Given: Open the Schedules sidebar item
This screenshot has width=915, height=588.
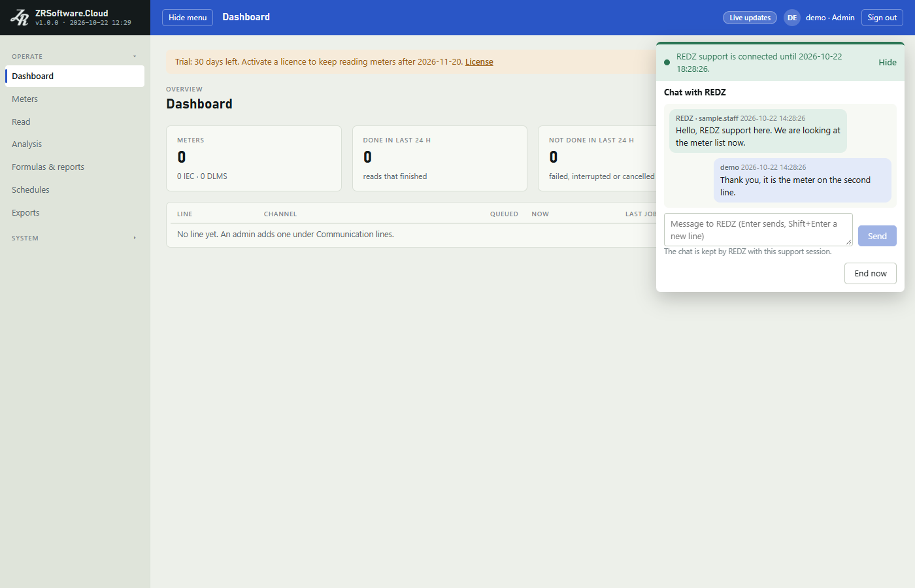Looking at the screenshot, I should point(75,190).
